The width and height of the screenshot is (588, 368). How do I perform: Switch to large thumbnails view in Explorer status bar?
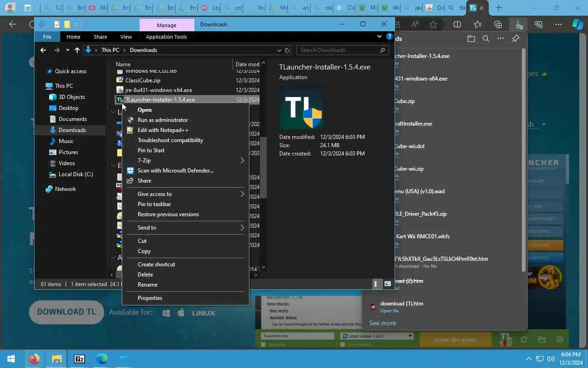click(x=387, y=284)
